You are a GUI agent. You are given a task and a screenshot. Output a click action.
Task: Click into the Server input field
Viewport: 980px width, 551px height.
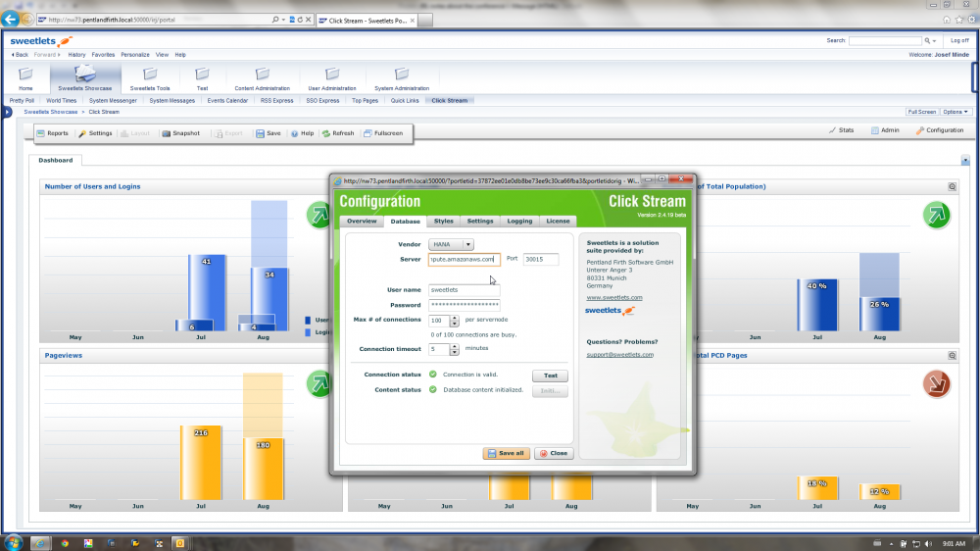coord(465,259)
